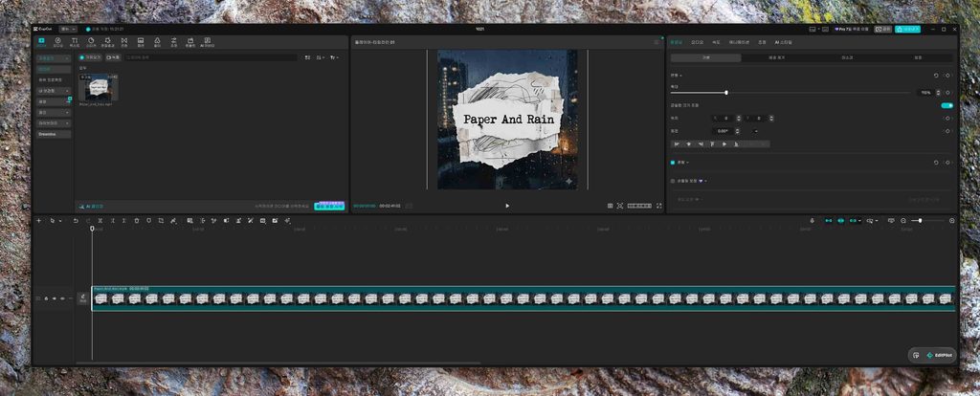Click the align left icon in alignment row
The height and width of the screenshot is (396, 980).
(x=677, y=144)
